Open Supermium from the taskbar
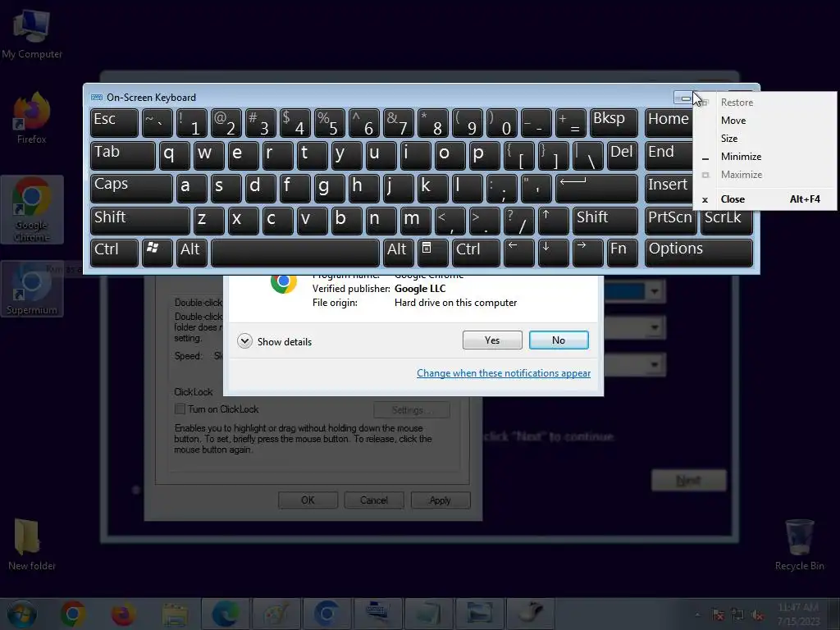 coord(326,614)
